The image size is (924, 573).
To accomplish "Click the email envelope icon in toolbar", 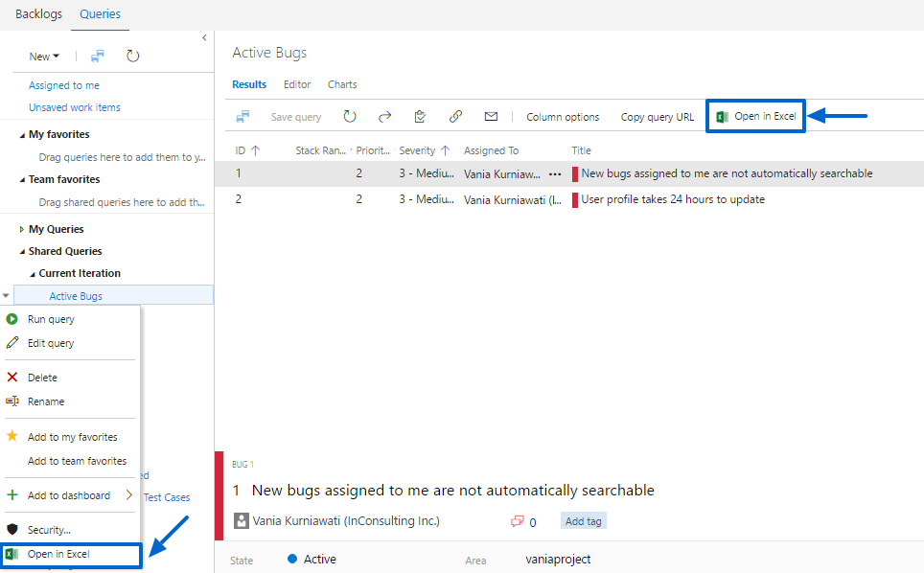I will 491,117.
